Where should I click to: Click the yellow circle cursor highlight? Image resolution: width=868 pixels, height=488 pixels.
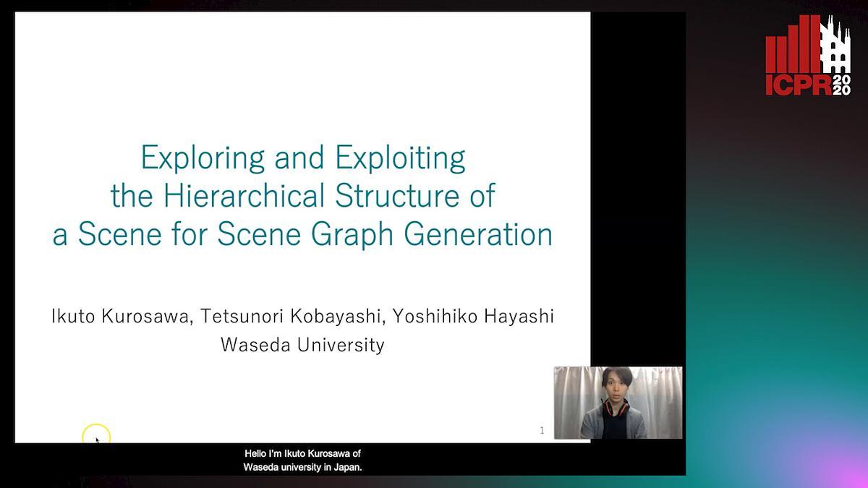96,436
